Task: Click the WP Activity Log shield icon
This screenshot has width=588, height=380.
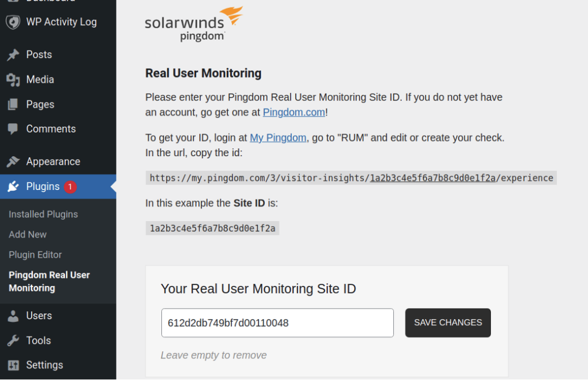Action: 13,22
